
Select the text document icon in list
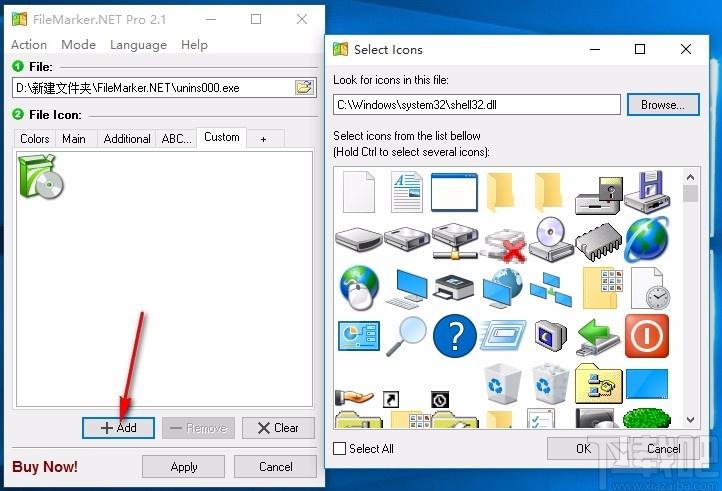(407, 192)
